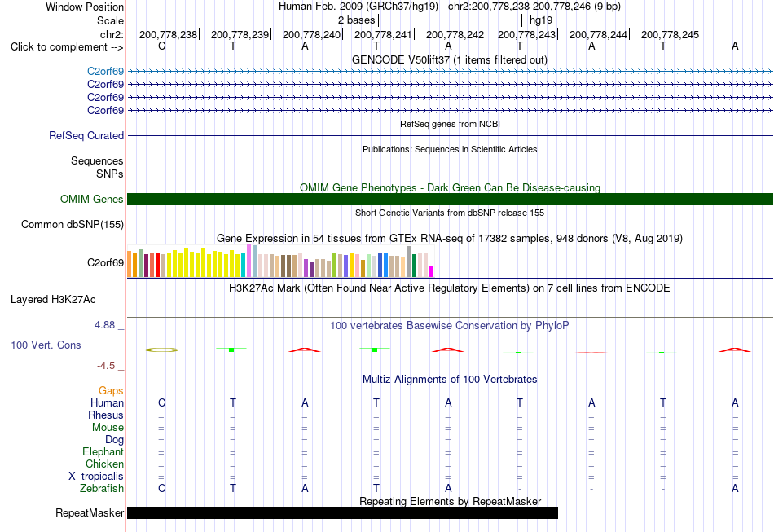Click the '2 bases' scale bar

click(451, 20)
